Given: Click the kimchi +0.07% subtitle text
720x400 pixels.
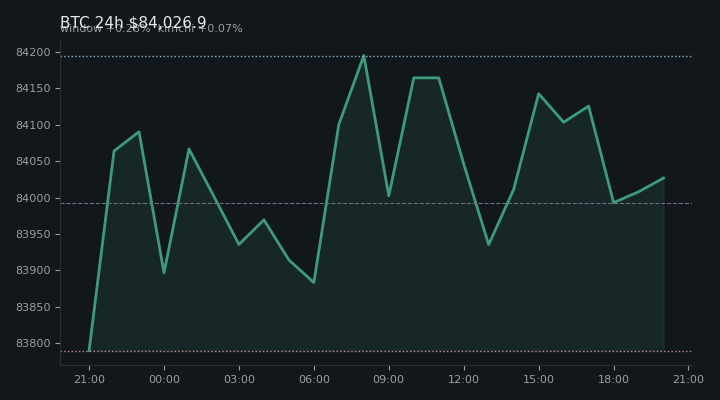Looking at the screenshot, I should point(200,29).
